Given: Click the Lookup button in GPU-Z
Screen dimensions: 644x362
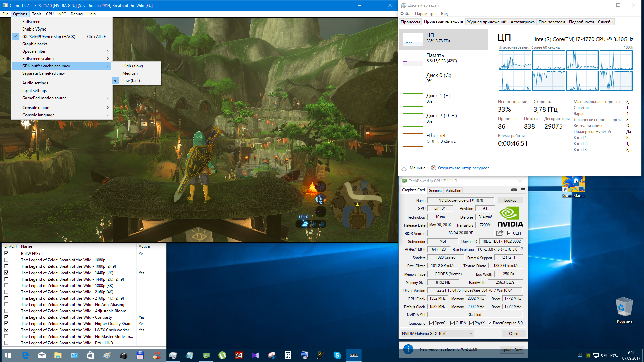Looking at the screenshot, I should [x=510, y=200].
